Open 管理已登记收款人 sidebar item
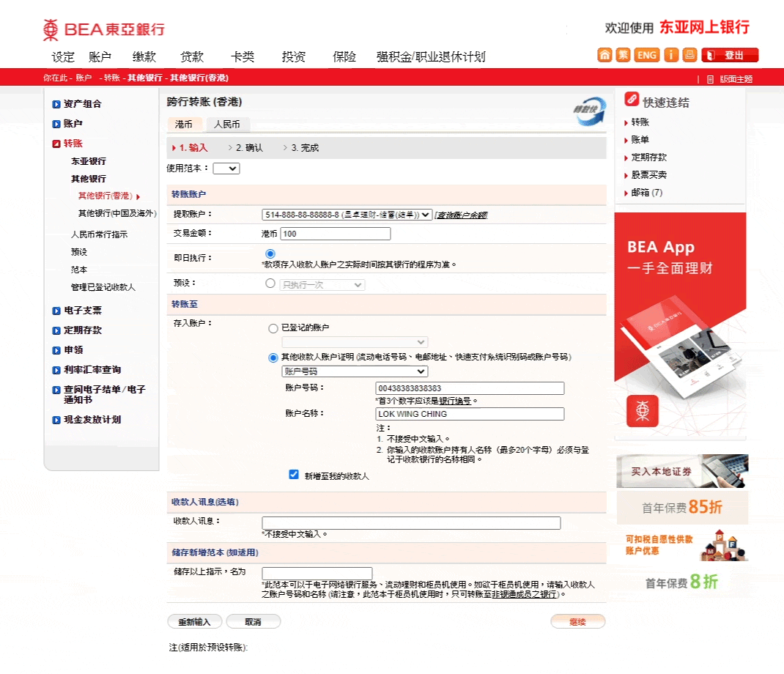 click(103, 287)
